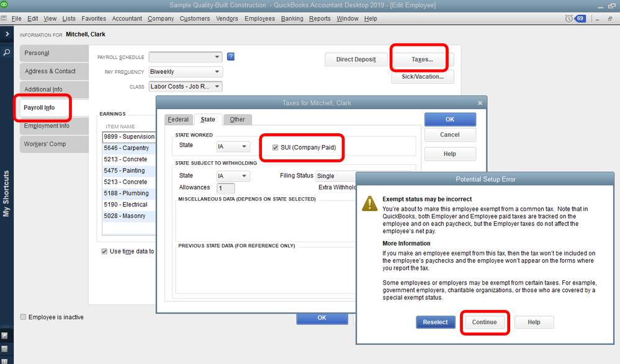Viewport: 620px width, 364px height.
Task: Open the File menu
Action: 17,19
